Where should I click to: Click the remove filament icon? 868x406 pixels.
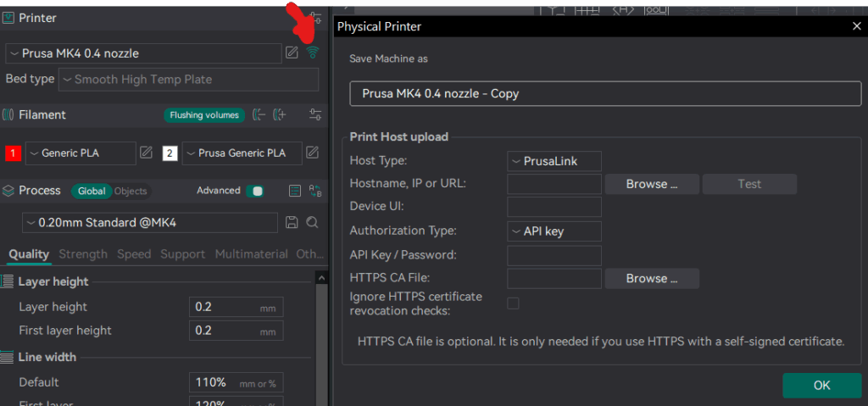click(x=259, y=114)
